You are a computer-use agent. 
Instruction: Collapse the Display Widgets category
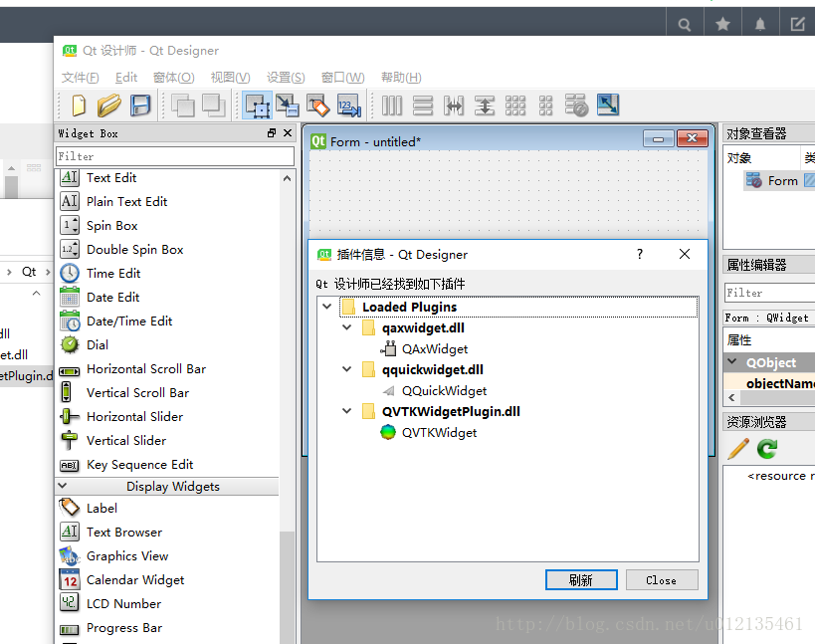[x=63, y=486]
